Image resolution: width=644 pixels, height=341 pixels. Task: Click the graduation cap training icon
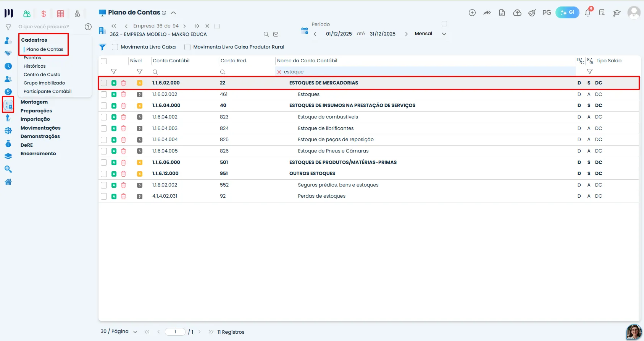pyautogui.click(x=617, y=13)
